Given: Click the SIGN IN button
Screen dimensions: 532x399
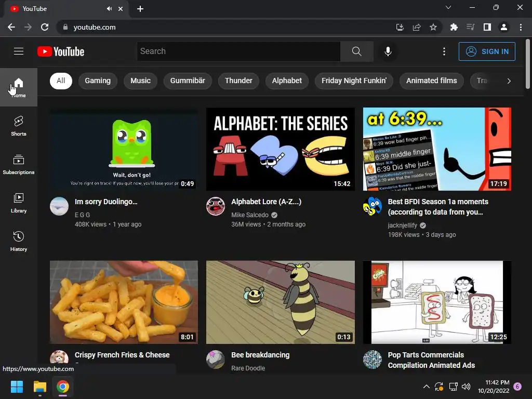Looking at the screenshot, I should pyautogui.click(x=487, y=51).
